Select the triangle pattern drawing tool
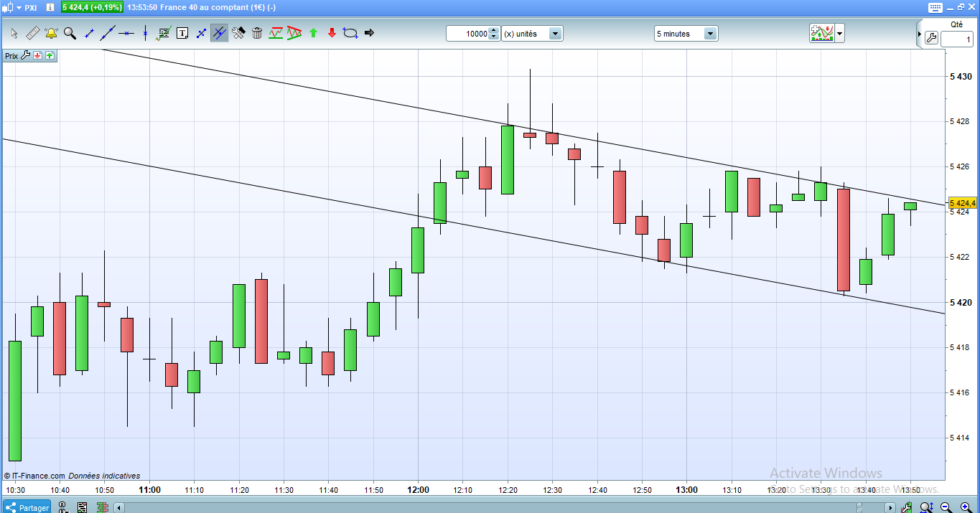Viewport: 980px width, 513px height. 294,33
